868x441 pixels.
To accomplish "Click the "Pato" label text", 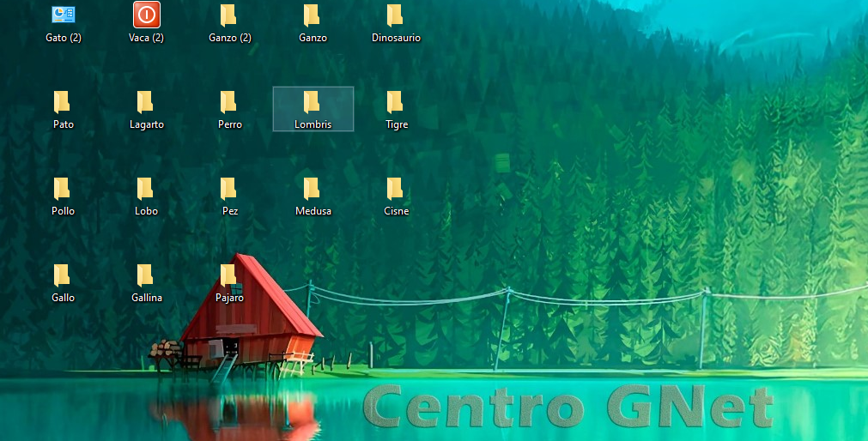I will click(x=64, y=124).
